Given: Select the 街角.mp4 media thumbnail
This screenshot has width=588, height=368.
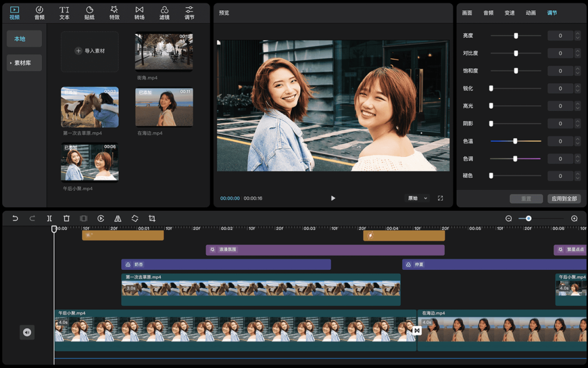Looking at the screenshot, I should (x=164, y=51).
